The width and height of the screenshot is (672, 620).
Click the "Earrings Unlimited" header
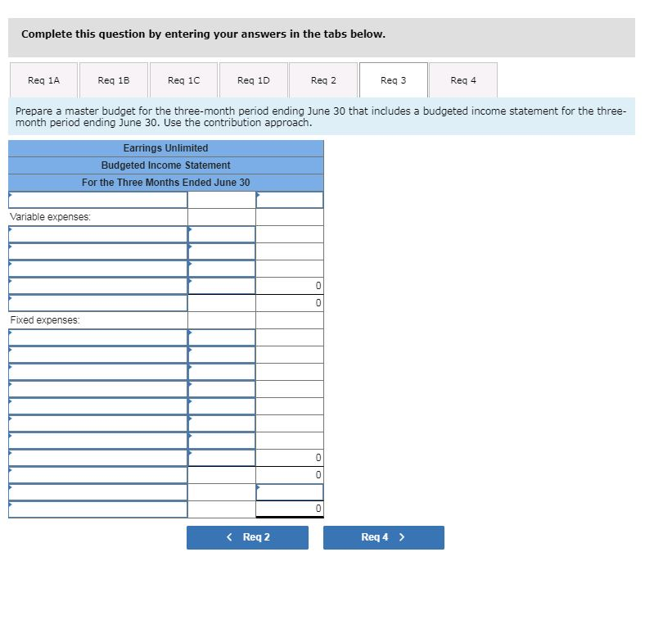click(x=166, y=148)
